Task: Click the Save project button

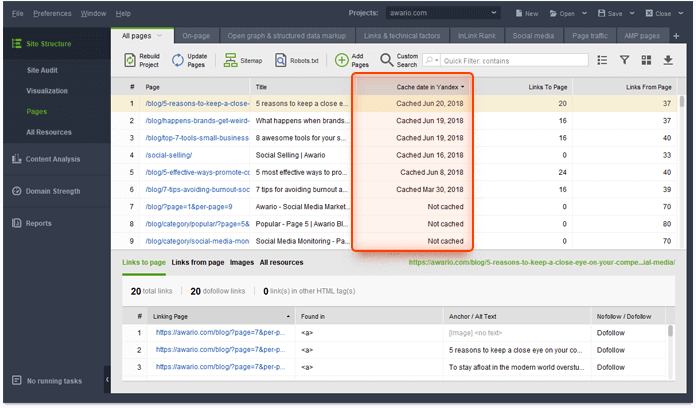Action: tap(610, 13)
